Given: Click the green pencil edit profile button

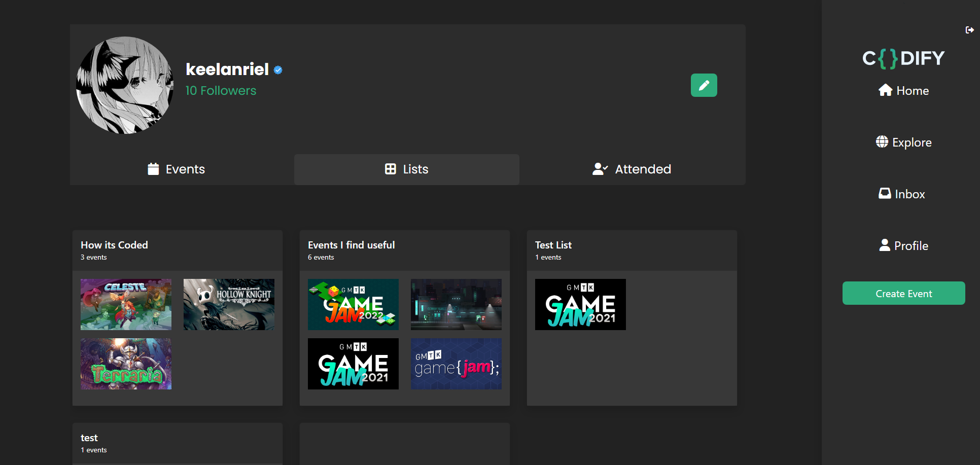Looking at the screenshot, I should tap(704, 85).
